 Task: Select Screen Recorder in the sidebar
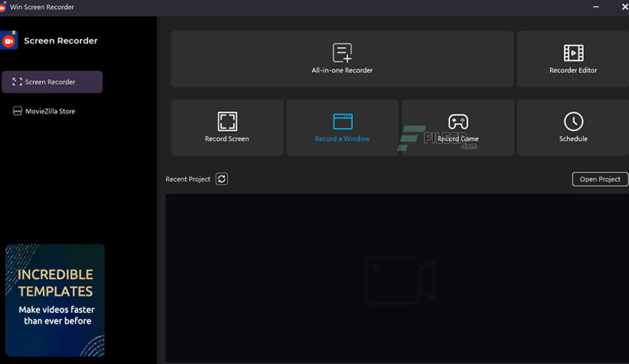[x=52, y=82]
